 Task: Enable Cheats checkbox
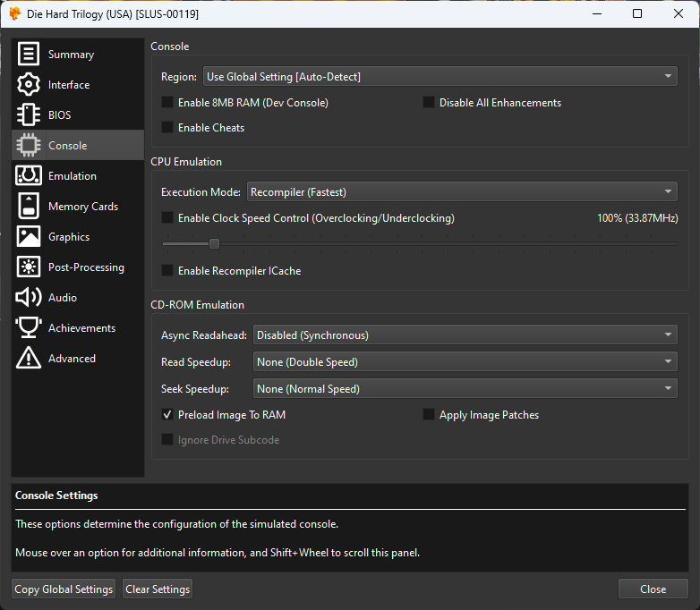167,127
